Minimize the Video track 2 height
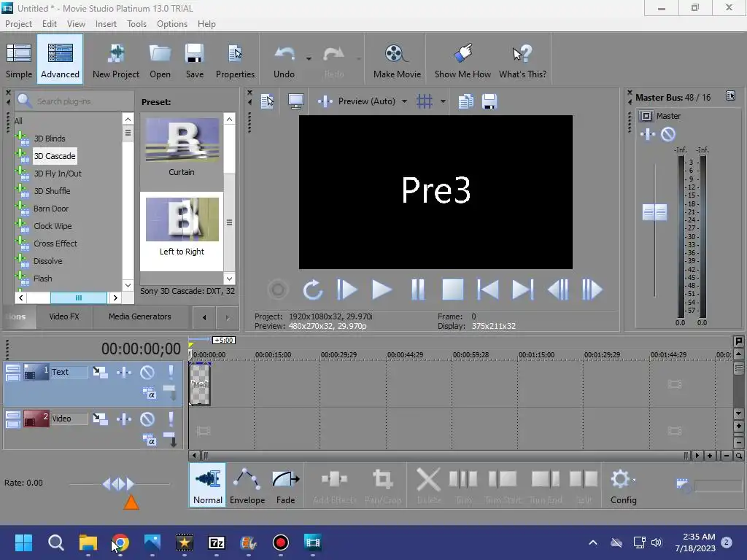This screenshot has width=747, height=560. pos(13,416)
